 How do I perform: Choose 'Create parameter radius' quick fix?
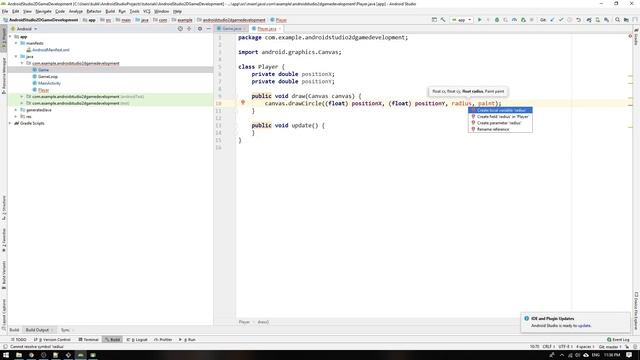point(500,123)
